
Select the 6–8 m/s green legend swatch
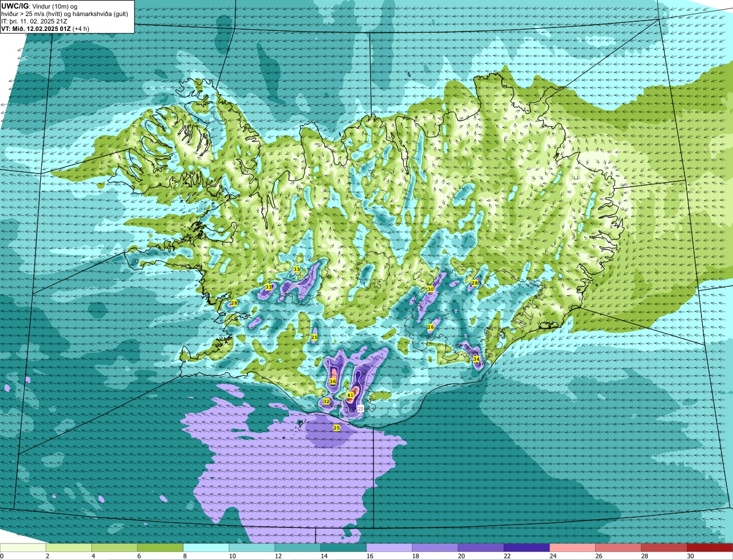tap(160, 547)
